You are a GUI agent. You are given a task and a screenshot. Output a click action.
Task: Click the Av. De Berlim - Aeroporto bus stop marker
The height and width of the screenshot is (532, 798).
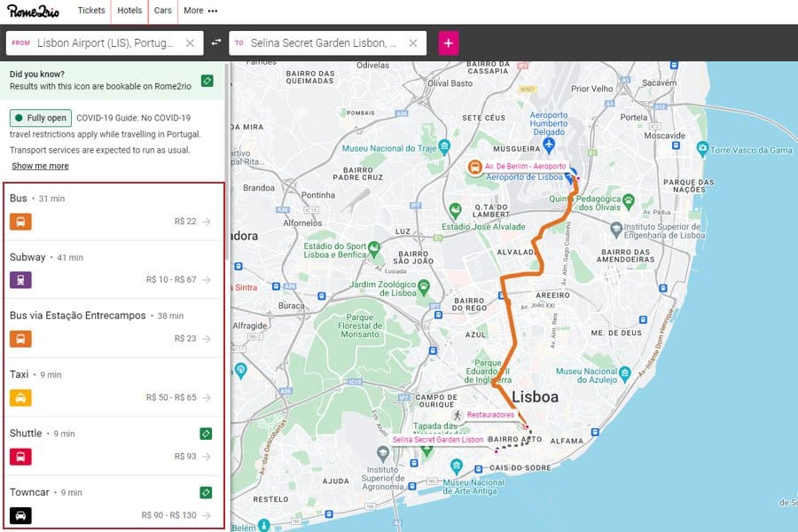point(475,167)
